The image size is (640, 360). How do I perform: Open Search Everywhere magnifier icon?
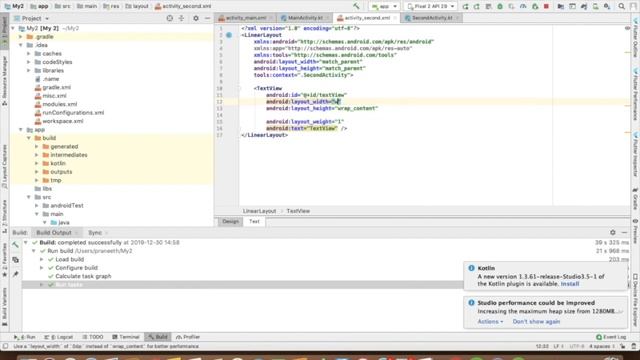[621, 7]
